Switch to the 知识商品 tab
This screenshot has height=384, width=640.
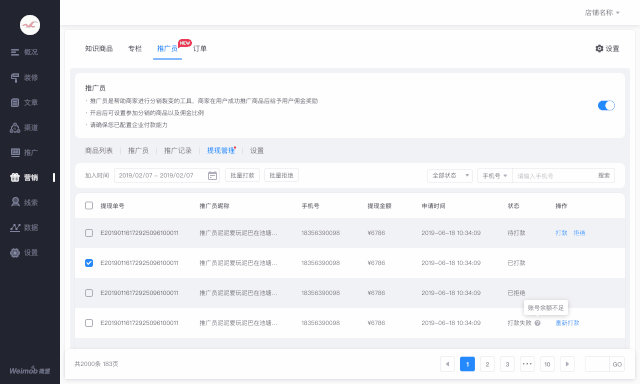(99, 49)
